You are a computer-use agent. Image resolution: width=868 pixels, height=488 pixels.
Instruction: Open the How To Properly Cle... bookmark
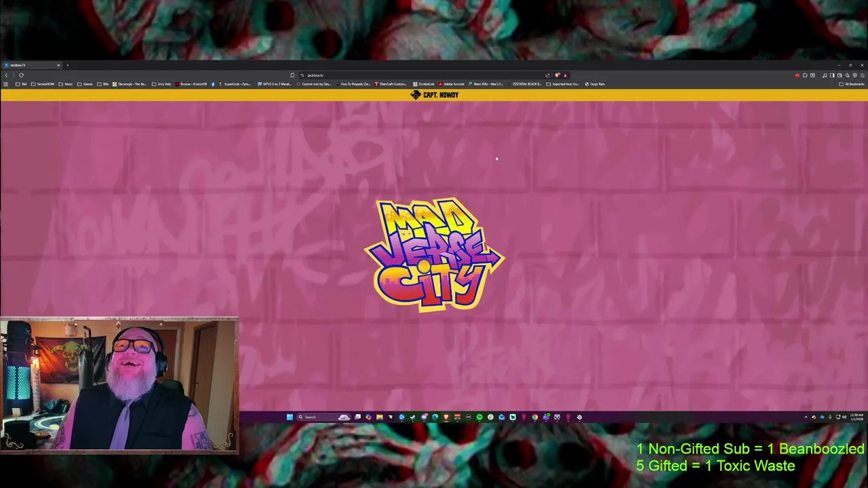point(353,84)
